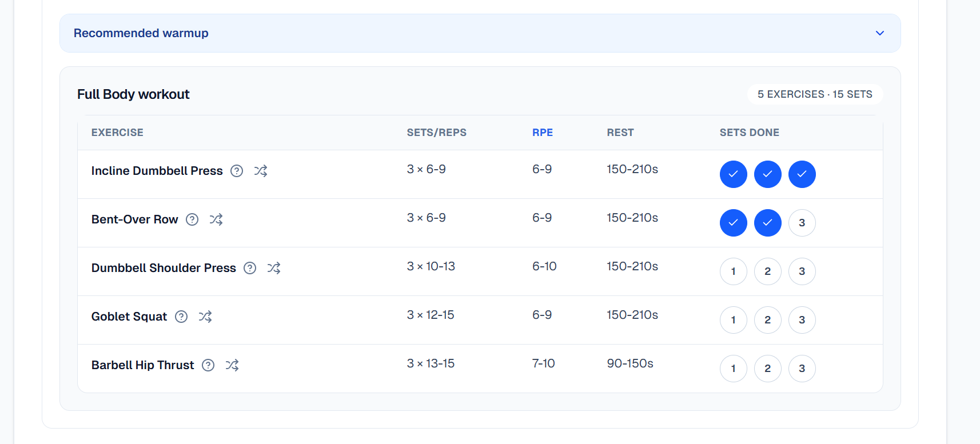Screen dimensions: 980x444
Task: Swap the Bent-Over Row exercise
Action: point(216,219)
